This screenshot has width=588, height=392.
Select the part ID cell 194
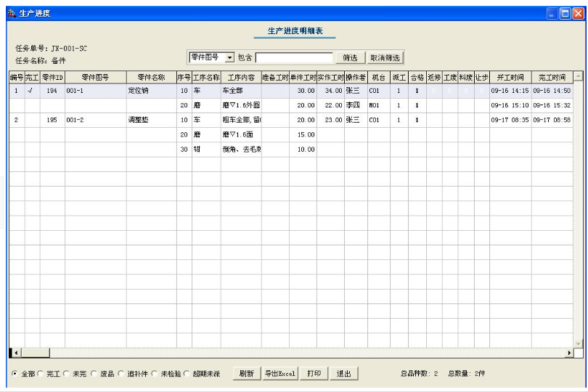[x=52, y=91]
